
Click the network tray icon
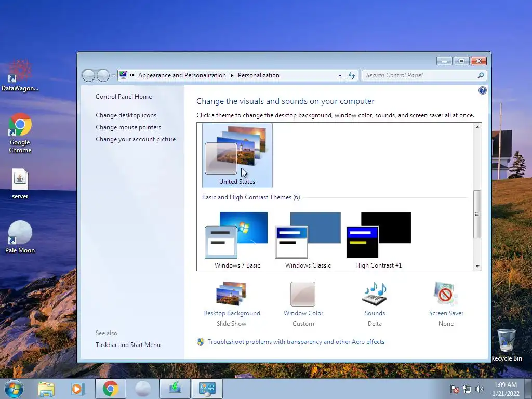[x=467, y=389]
